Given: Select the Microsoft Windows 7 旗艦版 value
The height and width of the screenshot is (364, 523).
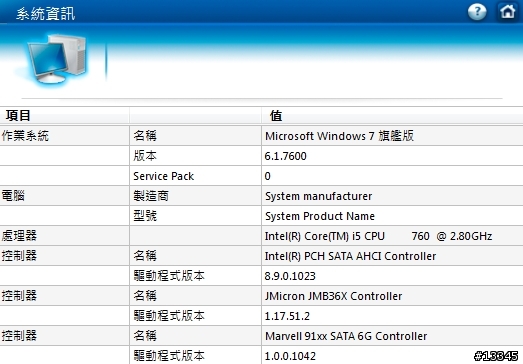Looking at the screenshot, I should click(x=339, y=136).
